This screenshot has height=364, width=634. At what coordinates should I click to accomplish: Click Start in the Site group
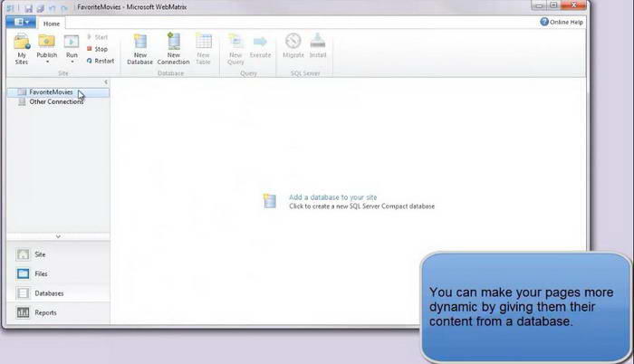pyautogui.click(x=98, y=37)
